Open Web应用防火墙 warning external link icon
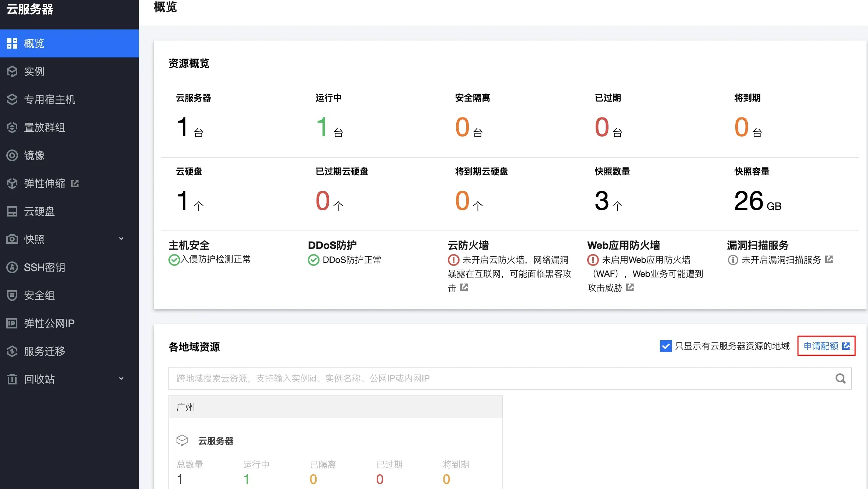868x489 pixels. point(630,287)
